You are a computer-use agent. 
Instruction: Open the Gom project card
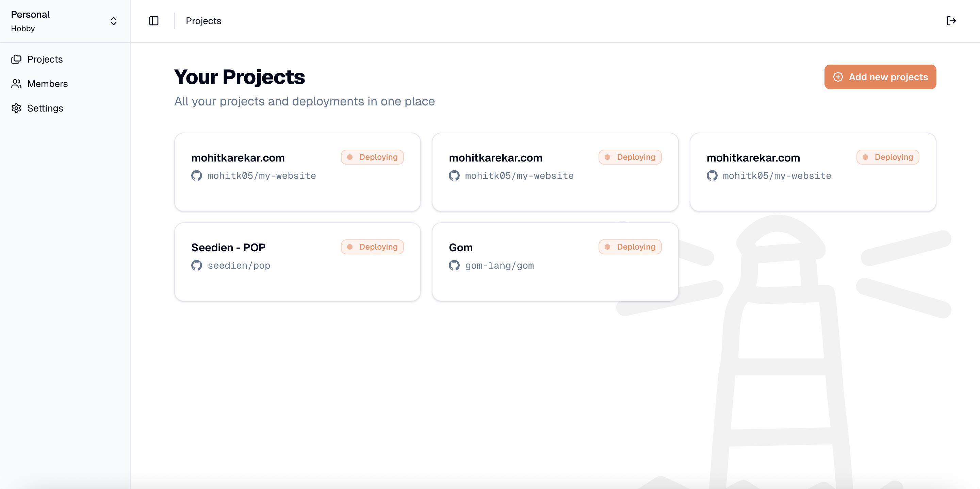coord(555,262)
